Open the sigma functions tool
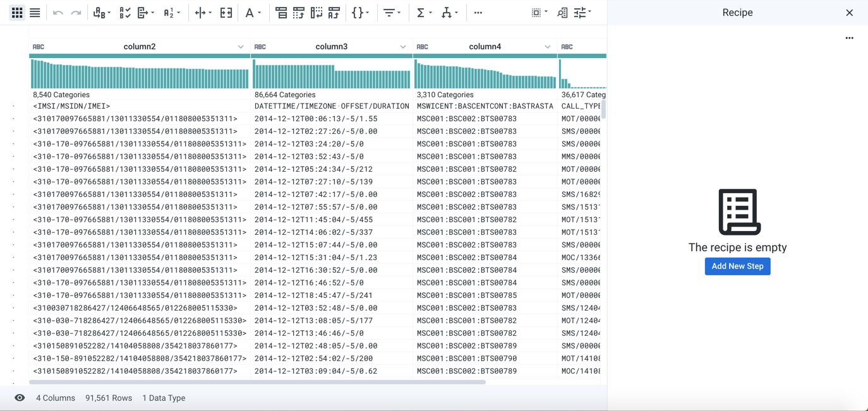 [x=421, y=13]
